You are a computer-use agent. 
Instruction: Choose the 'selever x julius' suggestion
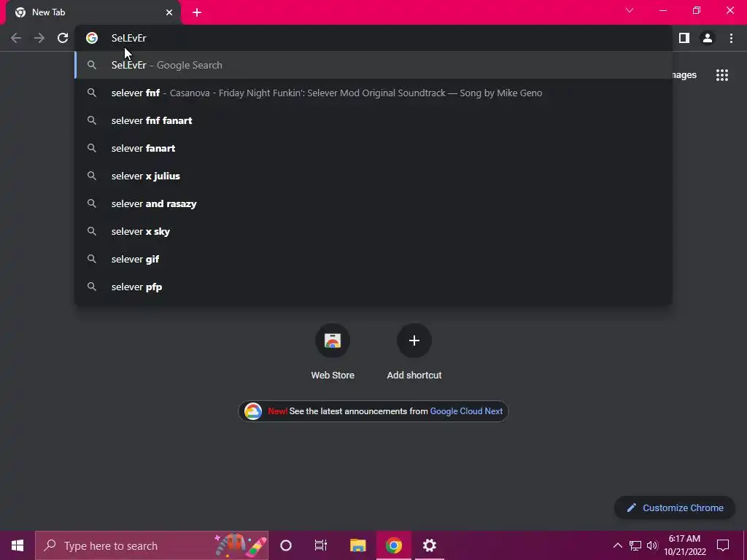[373, 176]
